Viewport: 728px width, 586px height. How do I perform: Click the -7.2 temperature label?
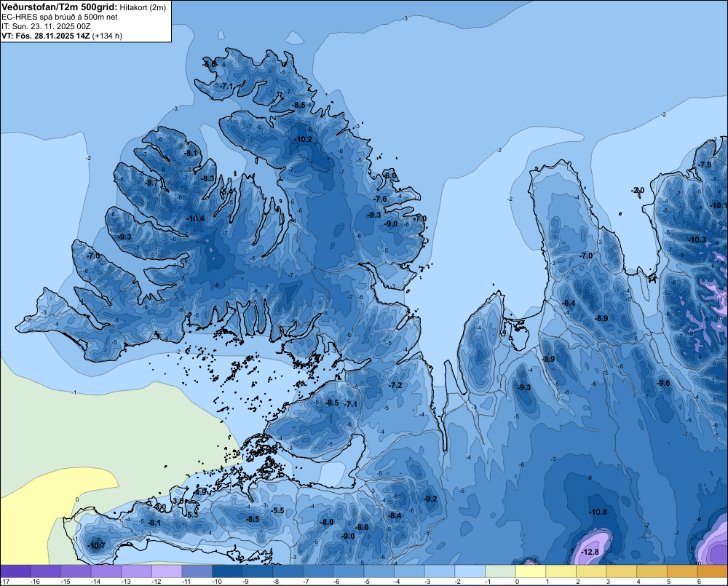point(395,385)
